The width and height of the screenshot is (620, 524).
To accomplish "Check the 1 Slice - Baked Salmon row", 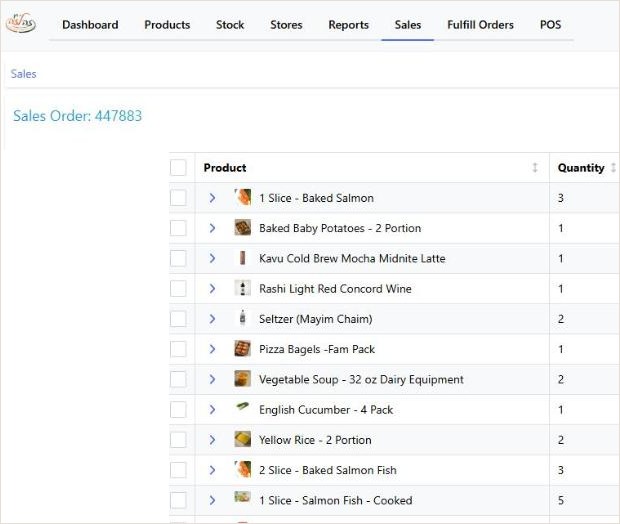I will point(178,198).
